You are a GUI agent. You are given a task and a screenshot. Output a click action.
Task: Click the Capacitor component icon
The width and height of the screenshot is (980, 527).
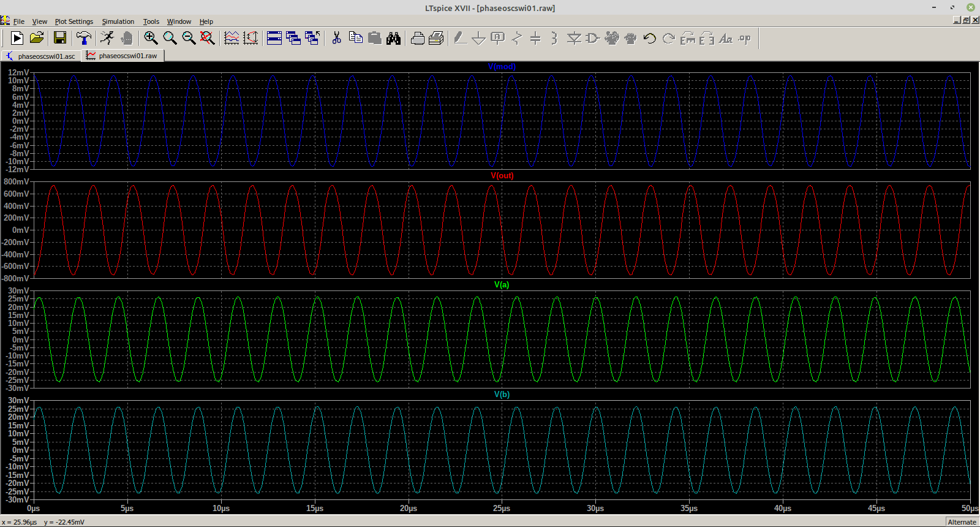click(x=535, y=38)
